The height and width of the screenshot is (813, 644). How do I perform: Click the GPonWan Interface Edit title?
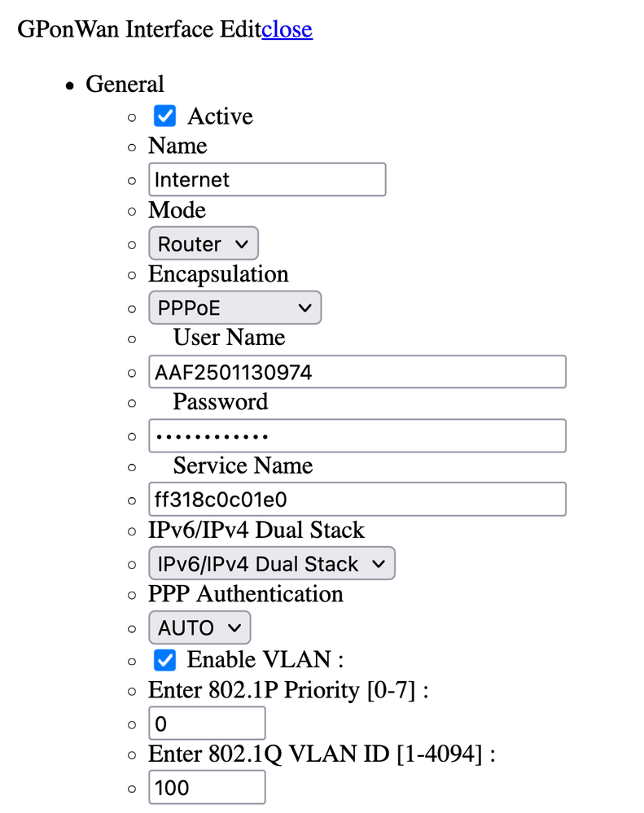(139, 29)
